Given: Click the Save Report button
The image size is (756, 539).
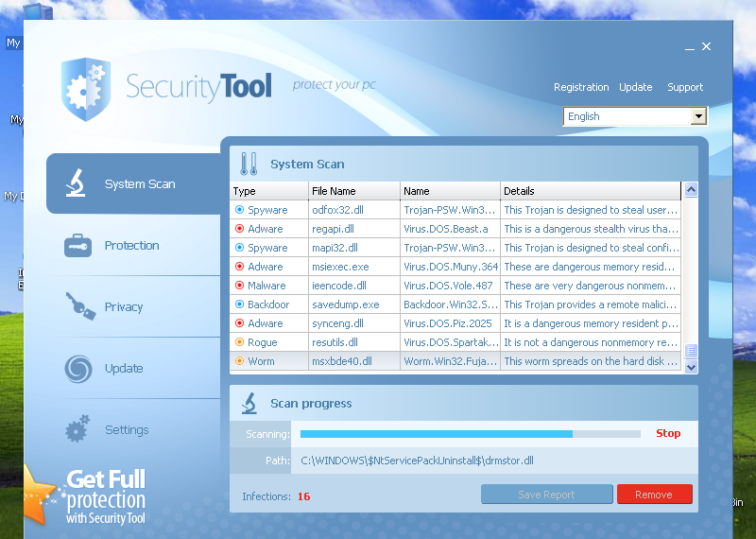Looking at the screenshot, I should pyautogui.click(x=547, y=495).
